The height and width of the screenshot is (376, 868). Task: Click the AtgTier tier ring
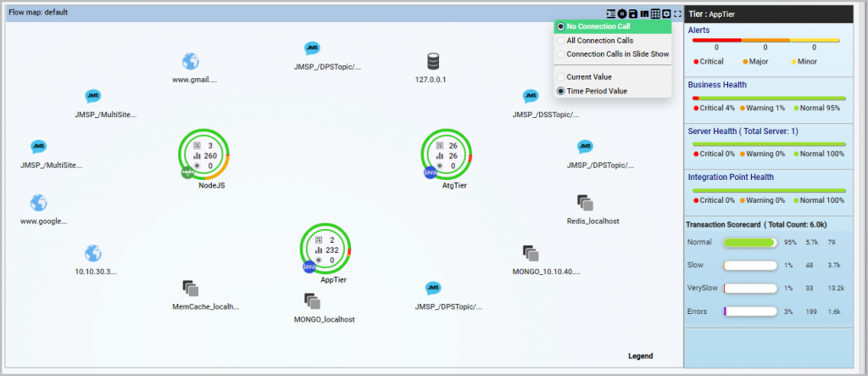(x=447, y=155)
